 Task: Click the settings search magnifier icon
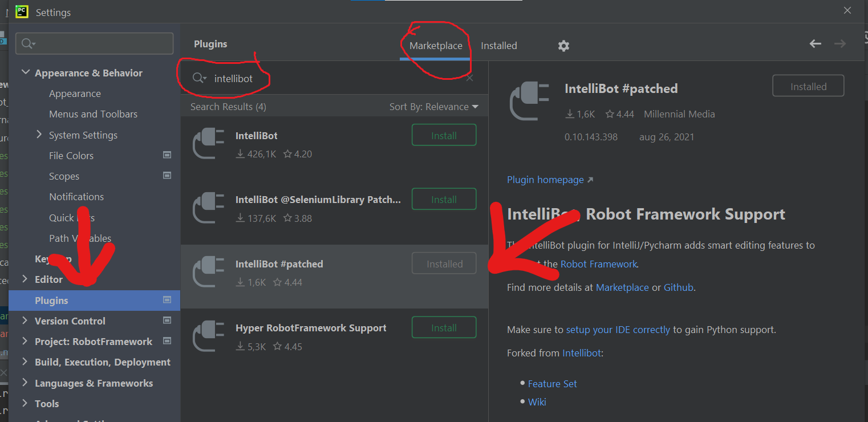[x=29, y=44]
